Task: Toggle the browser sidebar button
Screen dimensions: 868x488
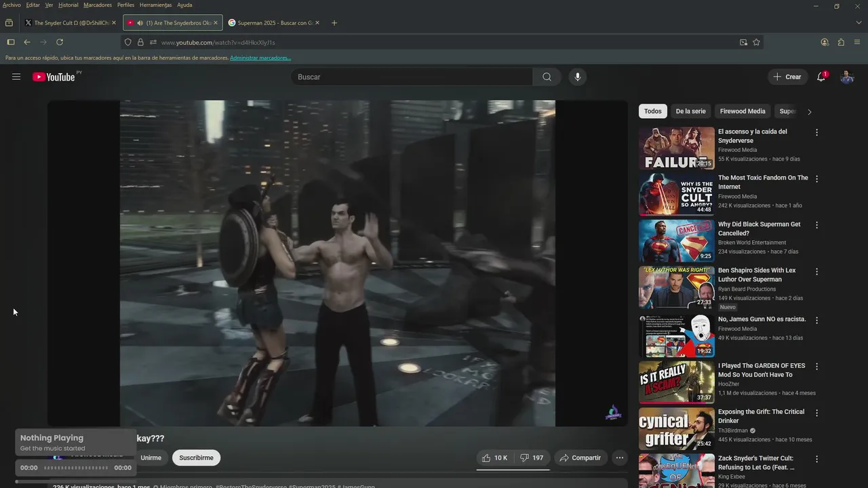Action: (10, 42)
